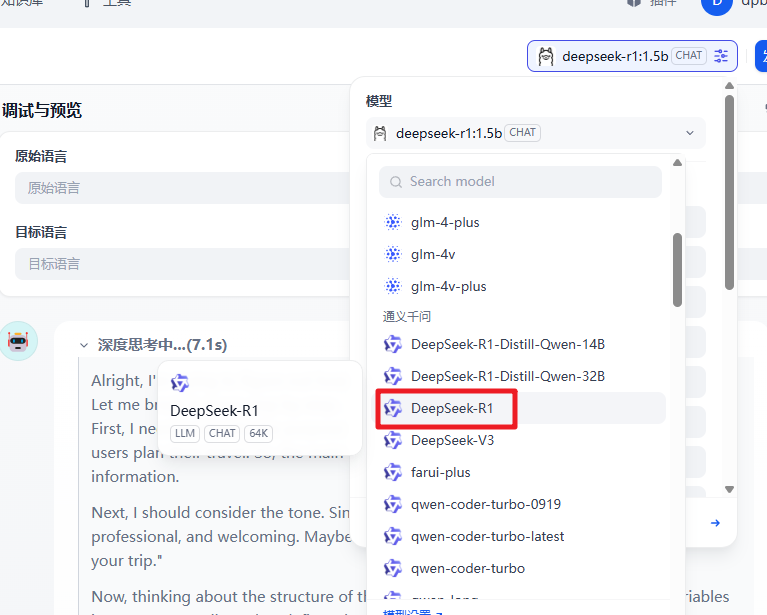Click the model list scrollbar thumb
Viewport: 767px width, 615px height.
coord(677,269)
